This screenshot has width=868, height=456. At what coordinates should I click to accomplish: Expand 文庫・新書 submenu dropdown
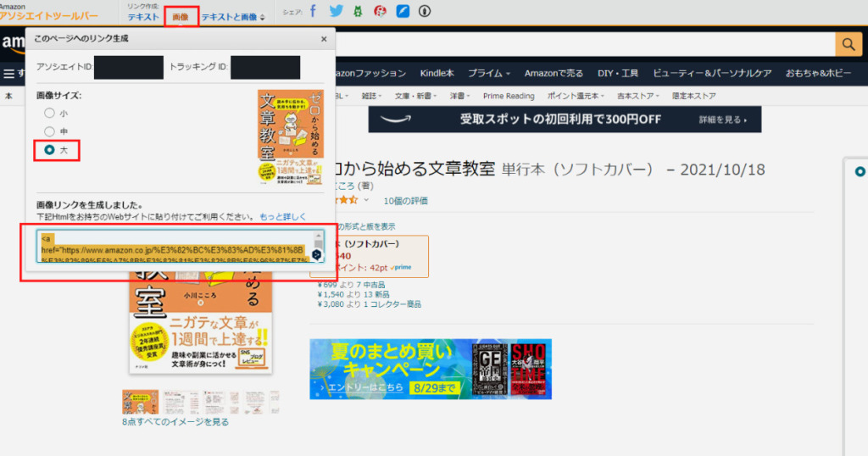tap(415, 96)
